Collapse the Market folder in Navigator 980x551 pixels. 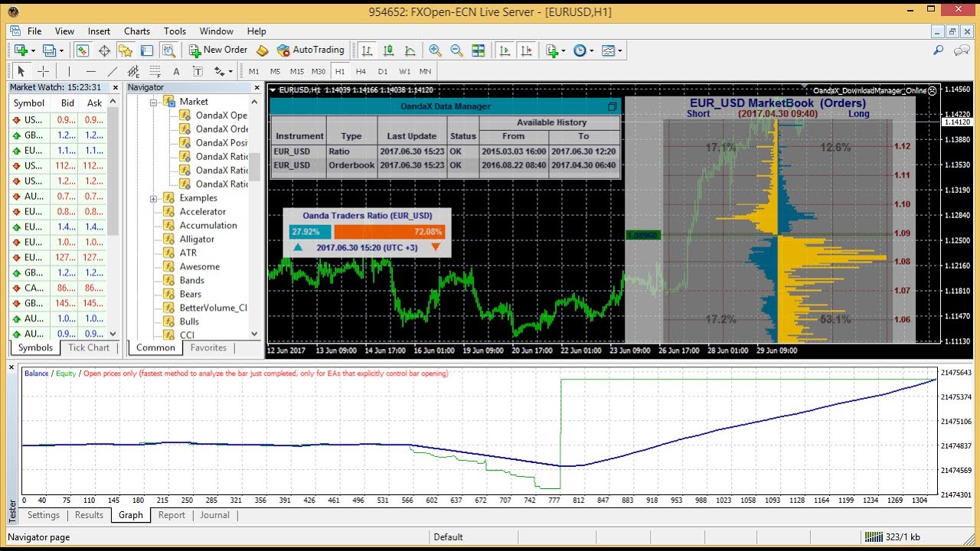(153, 102)
